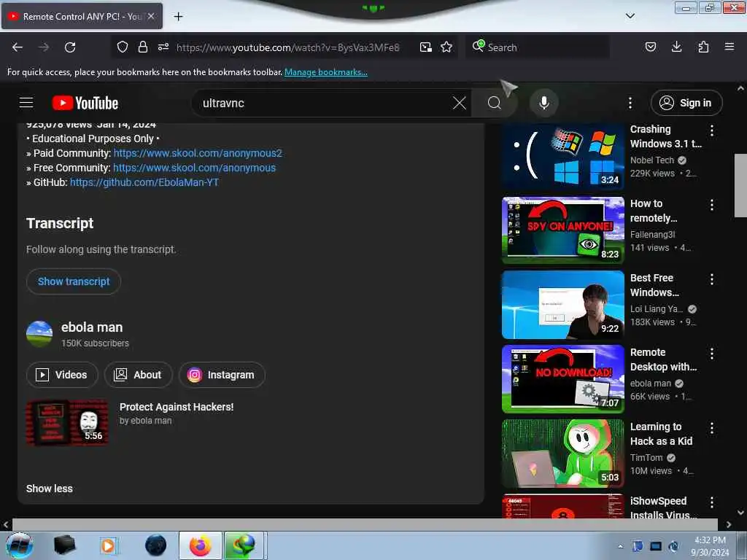This screenshot has height=560, width=747.
Task: Open the Manage bookmarks link
Action: (326, 72)
